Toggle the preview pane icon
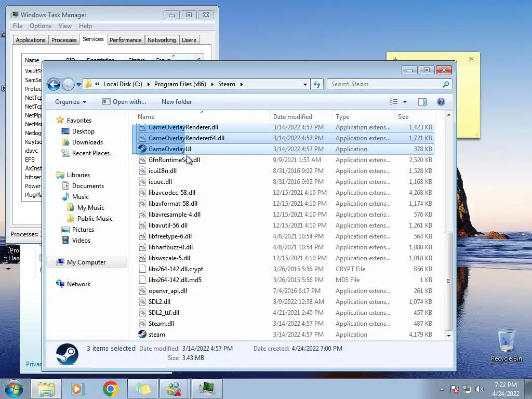 (422, 102)
